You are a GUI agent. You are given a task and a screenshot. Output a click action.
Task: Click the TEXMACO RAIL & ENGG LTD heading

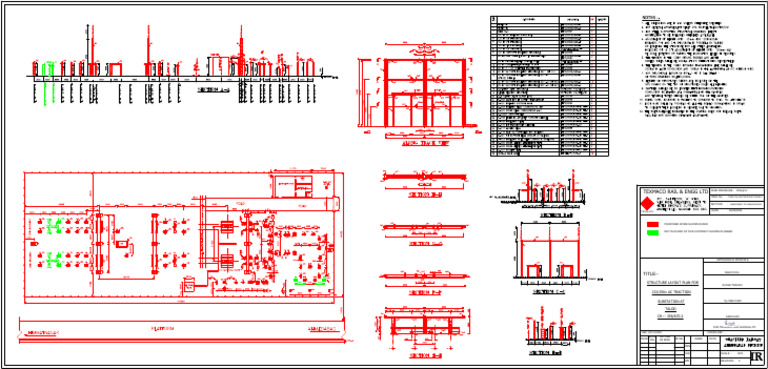click(675, 191)
